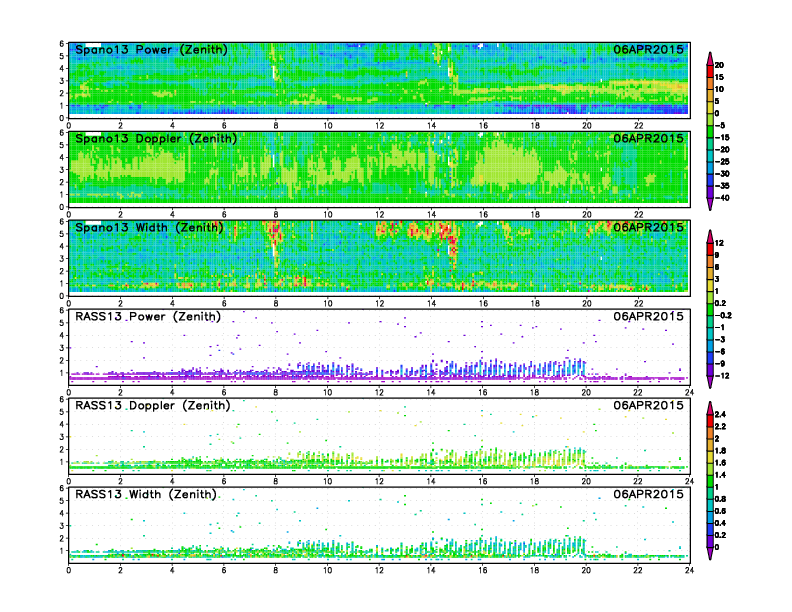Click the "2.4" label on the bottom colorbar
The image size is (792, 612).
point(720,414)
